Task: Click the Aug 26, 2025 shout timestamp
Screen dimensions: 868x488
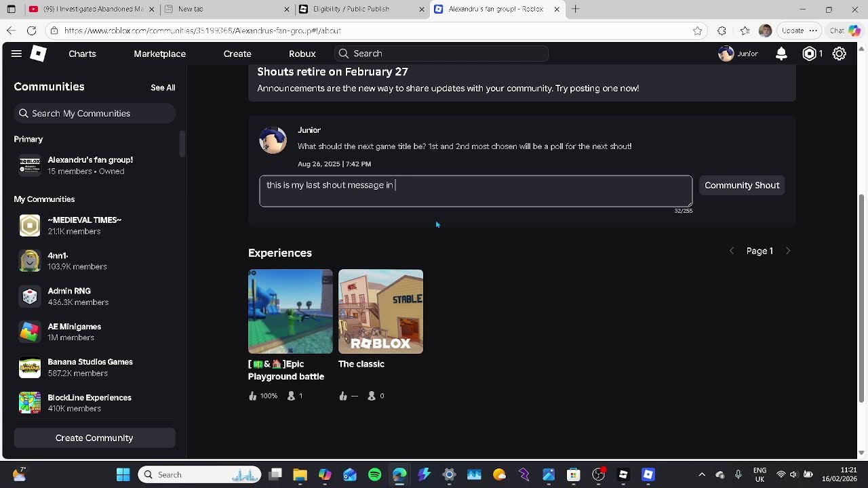Action: [334, 164]
